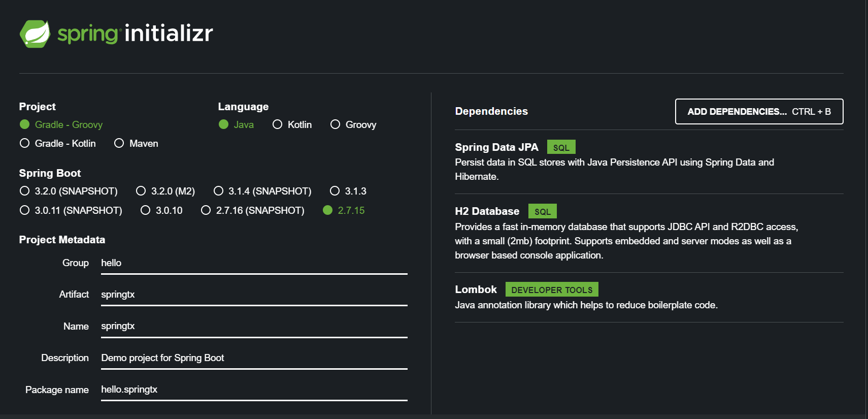Select Gradle - Kotlin project type
This screenshot has width=868, height=419.
click(x=25, y=143)
